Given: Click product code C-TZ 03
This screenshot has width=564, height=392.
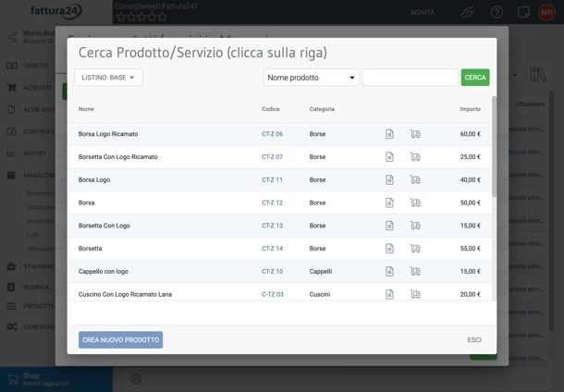Looking at the screenshot, I should pyautogui.click(x=272, y=294).
